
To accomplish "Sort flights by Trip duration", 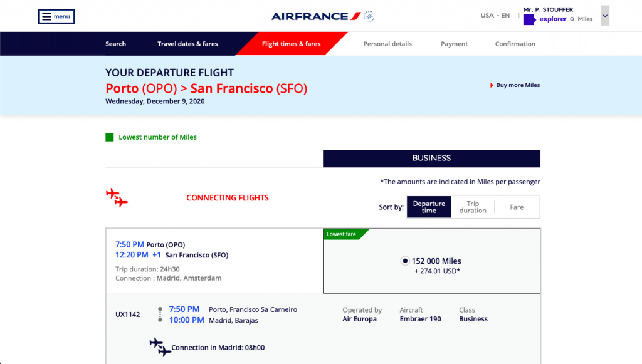I will [473, 207].
